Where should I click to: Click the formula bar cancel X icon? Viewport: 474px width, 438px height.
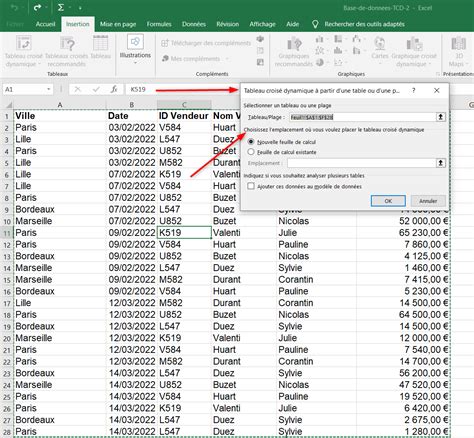coord(77,89)
